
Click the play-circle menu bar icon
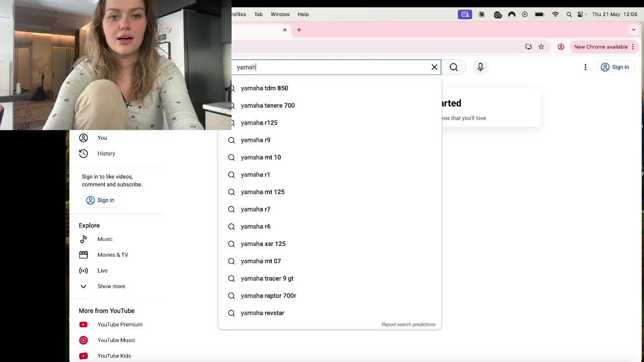[x=525, y=15]
